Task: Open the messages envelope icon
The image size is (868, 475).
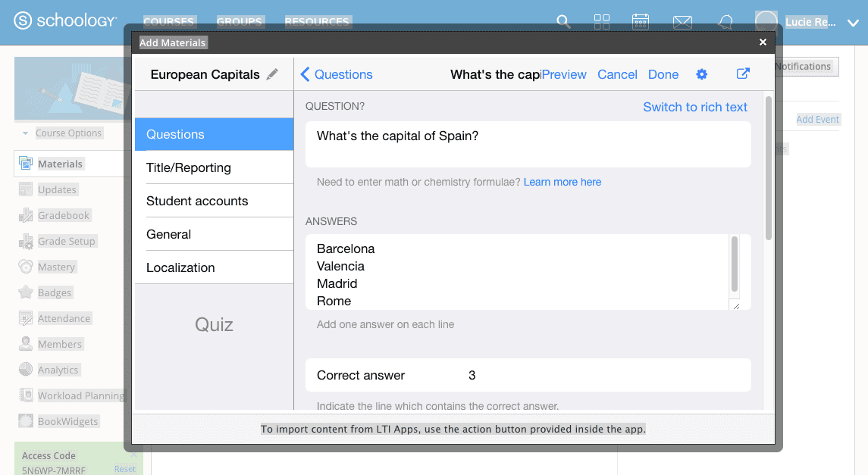Action: tap(682, 23)
